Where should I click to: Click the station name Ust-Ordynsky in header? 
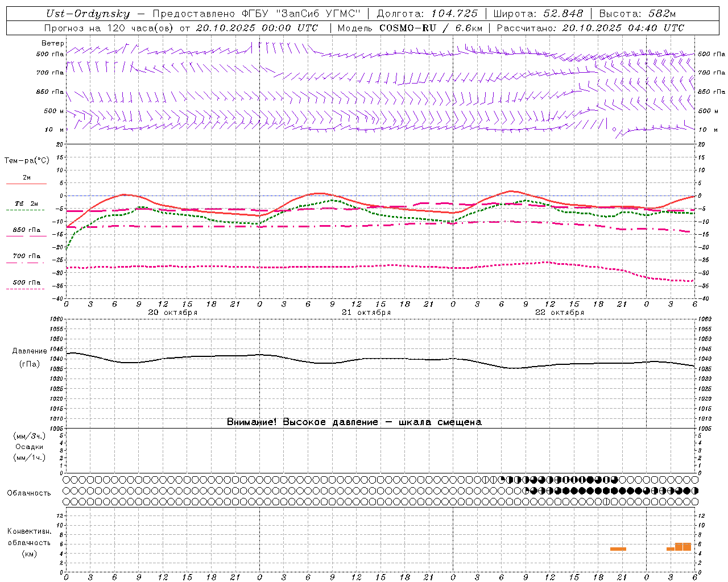(88, 14)
